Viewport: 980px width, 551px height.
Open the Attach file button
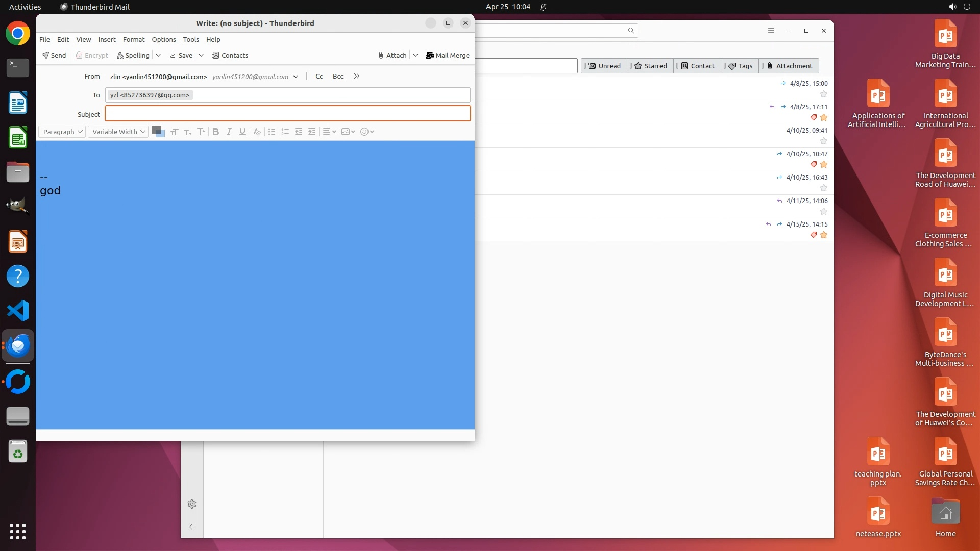(392, 55)
